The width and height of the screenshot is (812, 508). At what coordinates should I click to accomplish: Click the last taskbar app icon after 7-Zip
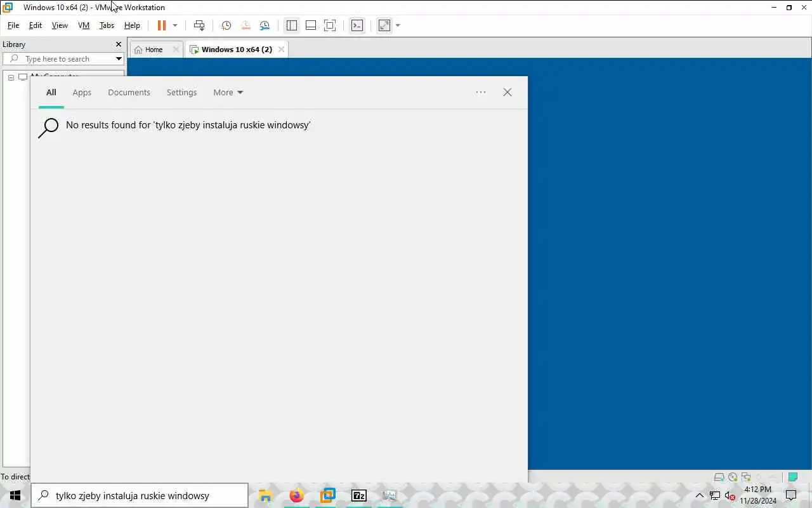(390, 495)
